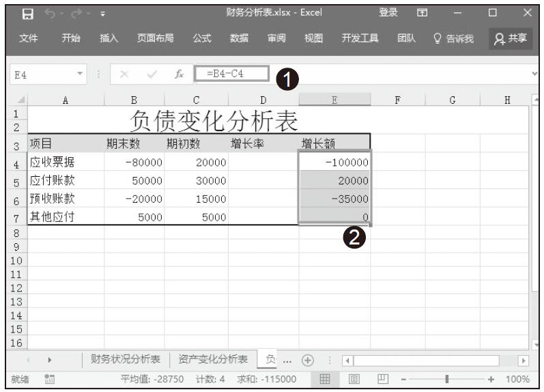Screen dimensions: 544x392
Task: Click 登录 to sign in
Action: (388, 13)
